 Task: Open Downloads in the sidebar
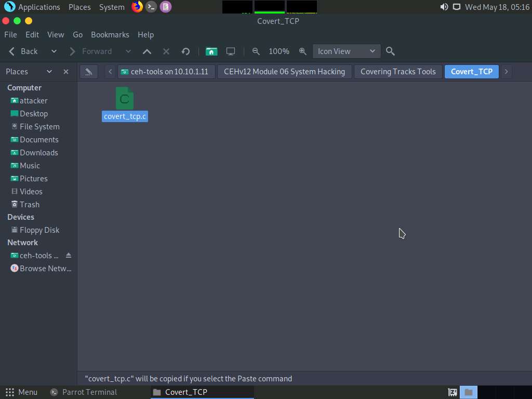pos(38,153)
